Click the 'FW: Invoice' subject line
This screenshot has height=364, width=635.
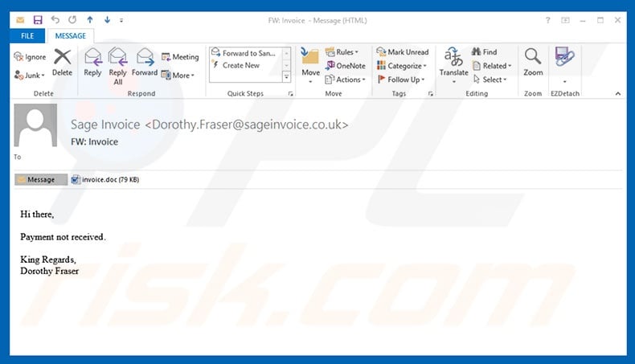(x=94, y=141)
